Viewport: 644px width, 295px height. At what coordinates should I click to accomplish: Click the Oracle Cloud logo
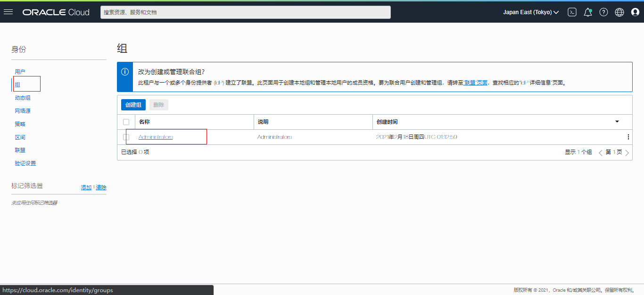56,12
